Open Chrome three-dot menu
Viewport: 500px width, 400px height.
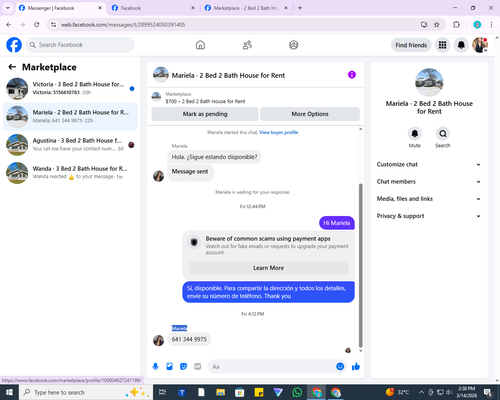point(491,25)
